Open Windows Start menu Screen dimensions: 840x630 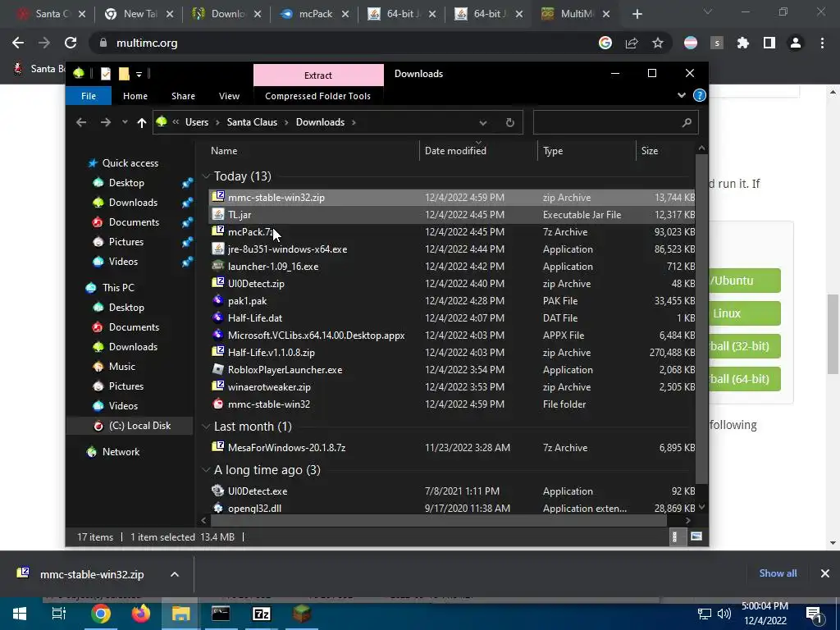point(20,614)
